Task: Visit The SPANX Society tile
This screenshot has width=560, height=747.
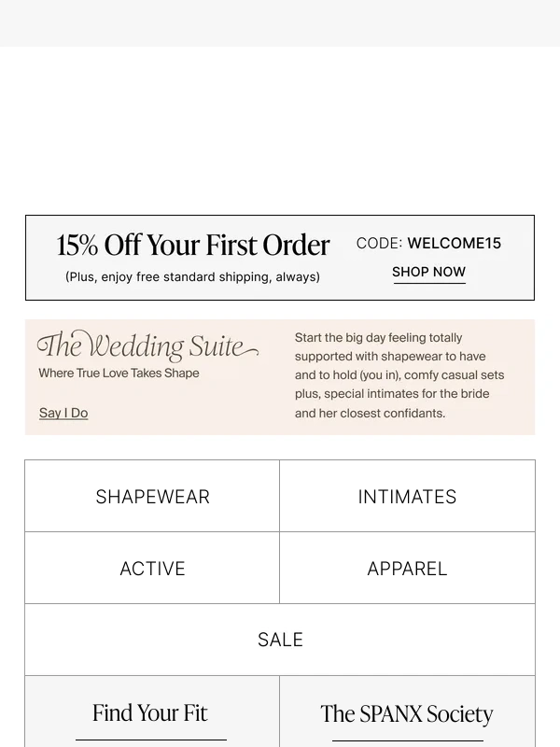Action: (x=407, y=713)
